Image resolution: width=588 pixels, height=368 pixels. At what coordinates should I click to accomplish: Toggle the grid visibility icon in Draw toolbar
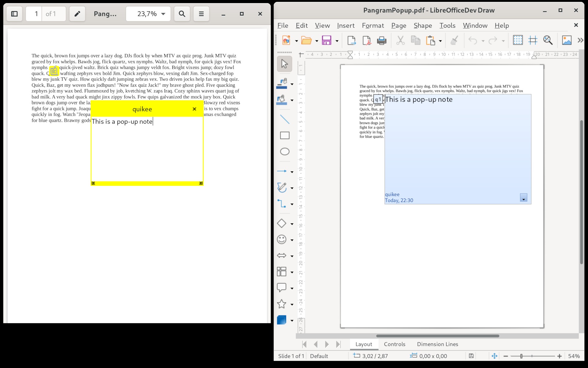tap(517, 40)
